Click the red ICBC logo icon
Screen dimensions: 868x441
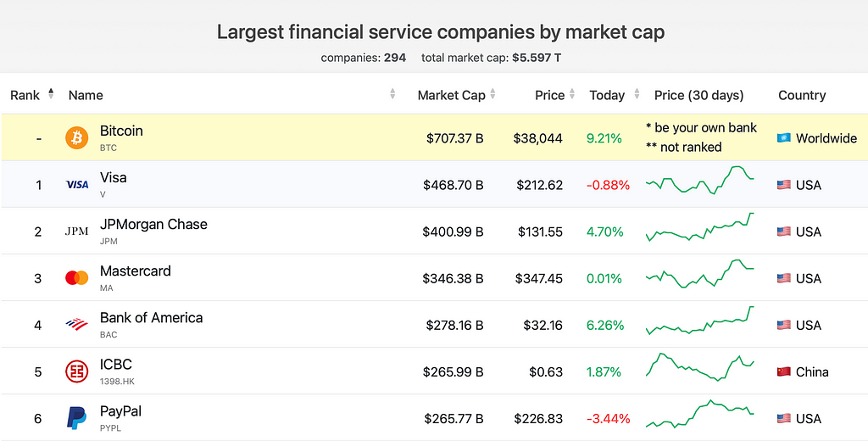coord(77,371)
